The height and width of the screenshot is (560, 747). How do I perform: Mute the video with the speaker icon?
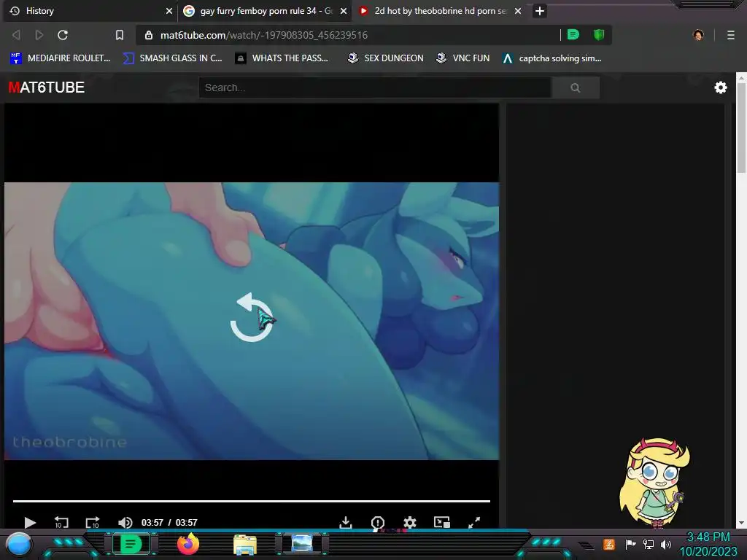pyautogui.click(x=125, y=522)
